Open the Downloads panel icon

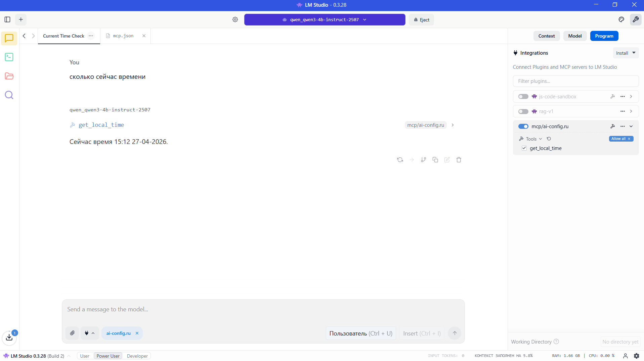point(9,338)
